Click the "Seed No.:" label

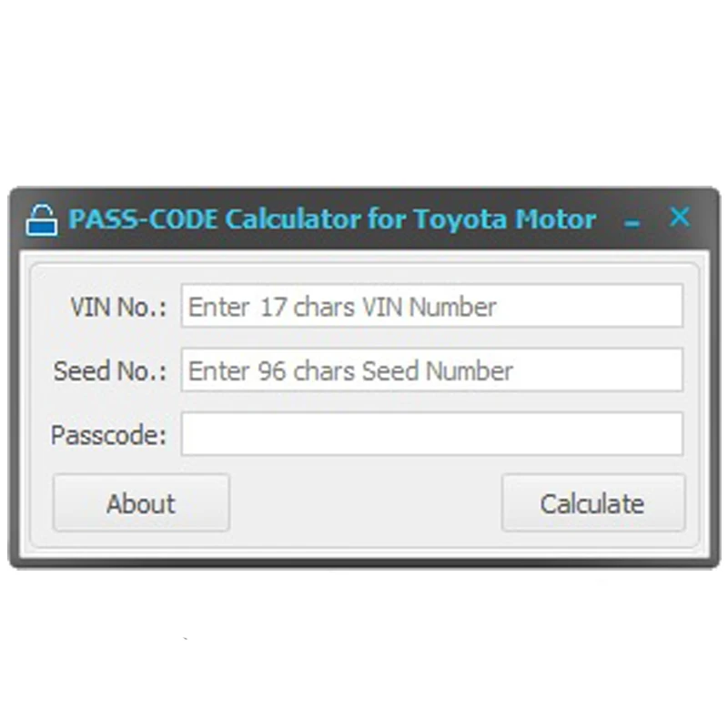(x=110, y=371)
